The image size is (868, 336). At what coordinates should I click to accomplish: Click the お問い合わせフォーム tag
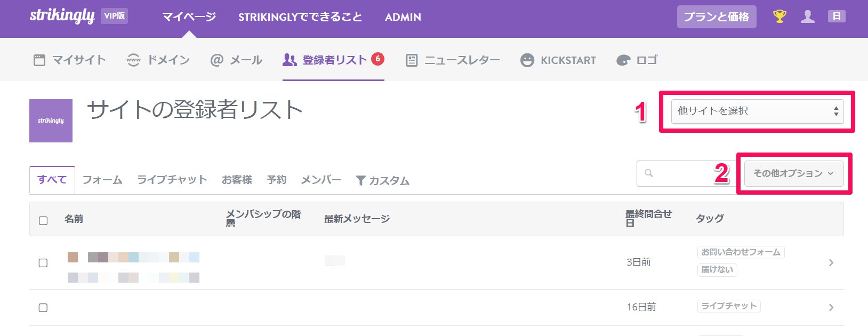741,252
